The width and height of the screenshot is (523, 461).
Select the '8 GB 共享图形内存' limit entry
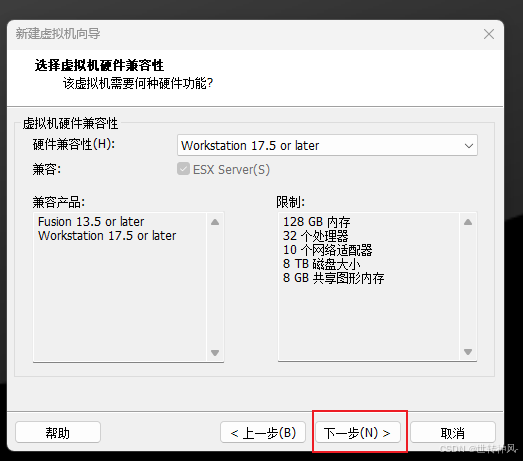(x=333, y=278)
